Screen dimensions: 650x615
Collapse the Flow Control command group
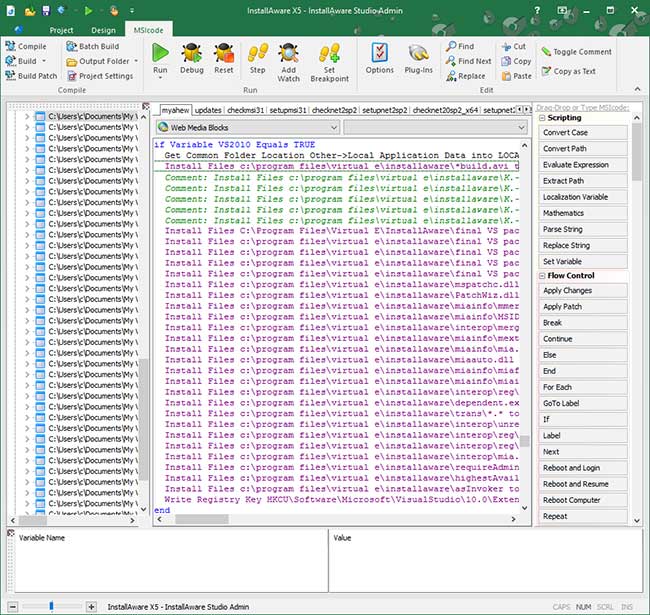542,276
